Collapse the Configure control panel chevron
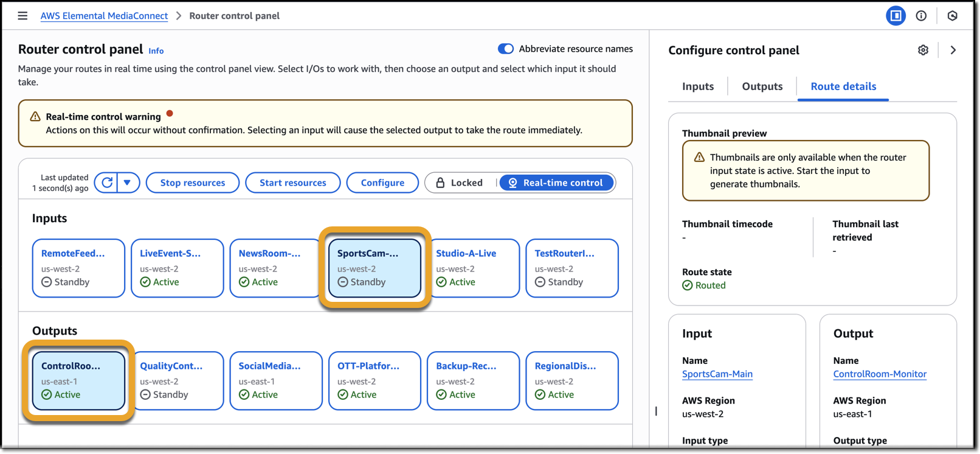Image resolution: width=980 pixels, height=454 pixels. click(x=953, y=51)
